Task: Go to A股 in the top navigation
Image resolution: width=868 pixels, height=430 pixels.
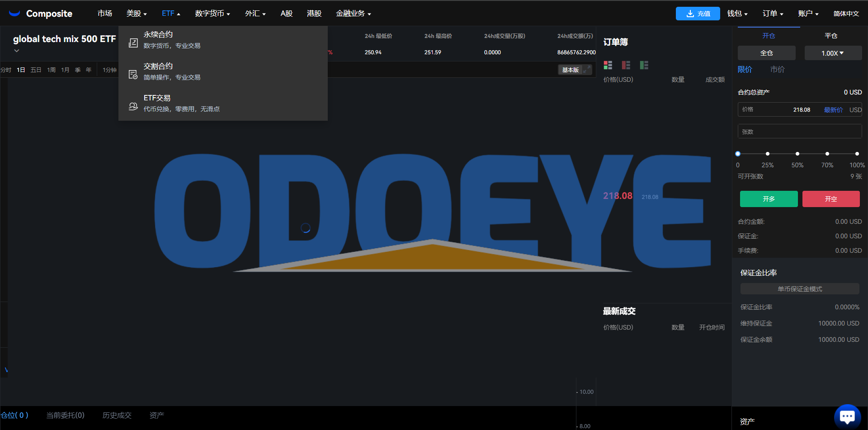Action: pyautogui.click(x=287, y=14)
